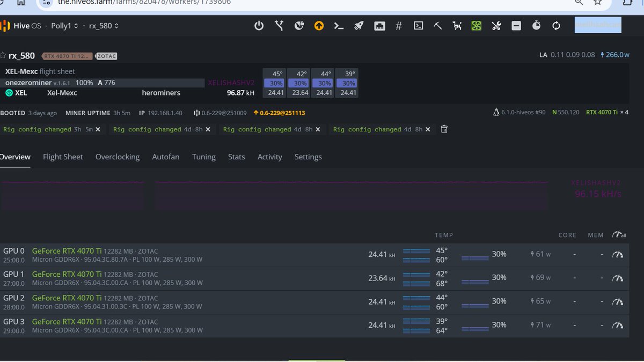Click the 23.64 kH hashrate for GPU 1
Screen dimensions: 644x362
pos(382,278)
